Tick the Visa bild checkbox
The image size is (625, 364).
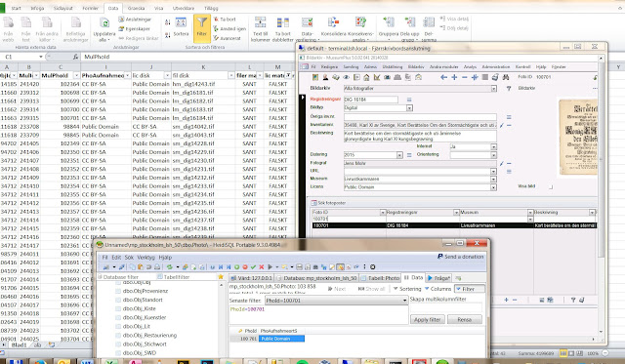click(x=551, y=186)
